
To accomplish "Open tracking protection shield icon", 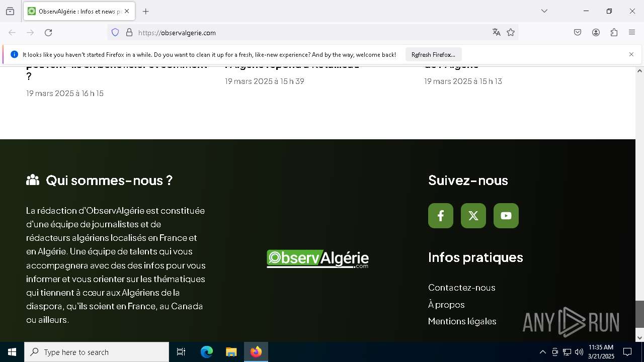I will coord(115,33).
